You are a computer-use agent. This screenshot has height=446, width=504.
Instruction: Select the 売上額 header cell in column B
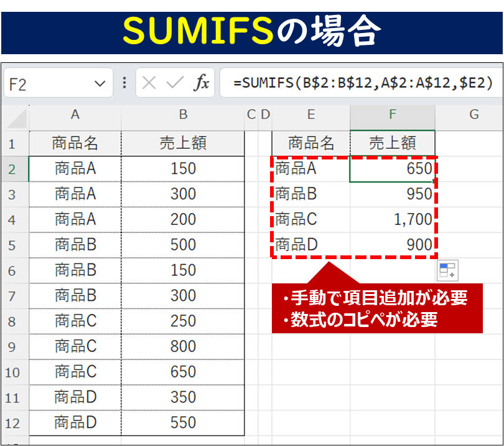[183, 144]
